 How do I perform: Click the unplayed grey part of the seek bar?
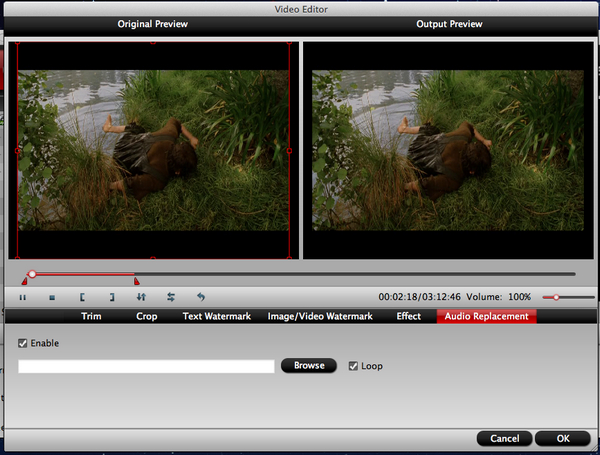(x=354, y=274)
